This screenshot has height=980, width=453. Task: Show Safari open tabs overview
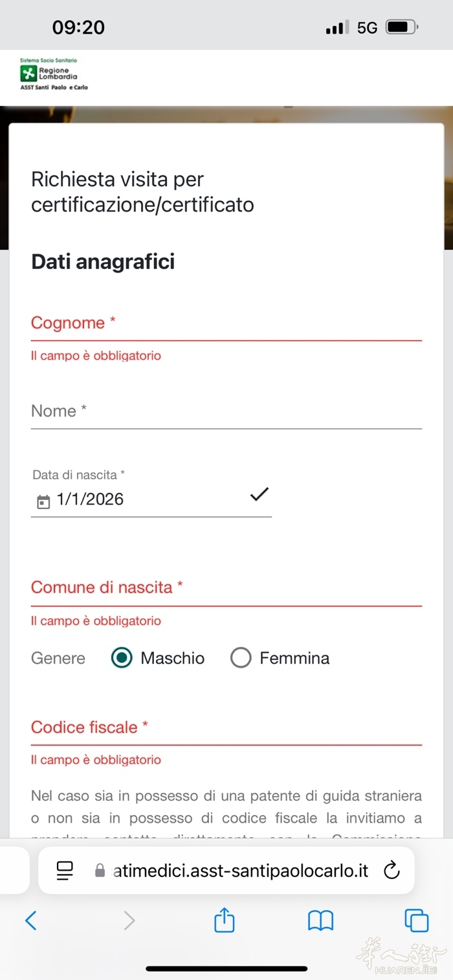pos(416,920)
